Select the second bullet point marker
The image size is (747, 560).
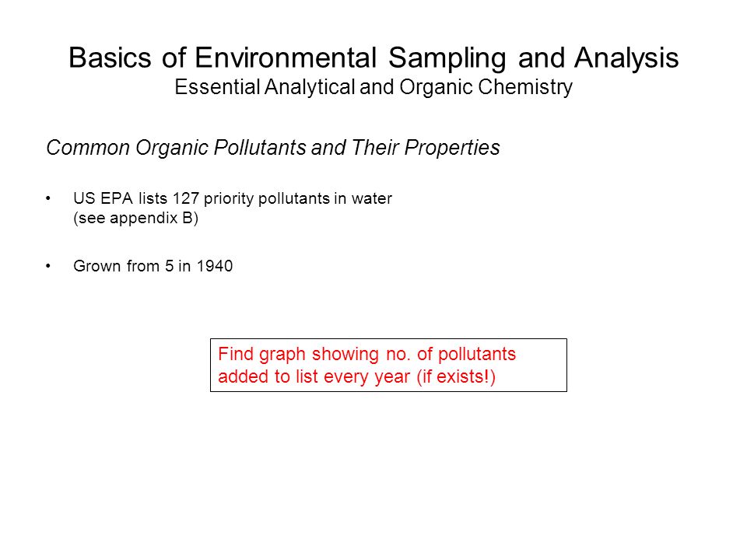point(48,266)
